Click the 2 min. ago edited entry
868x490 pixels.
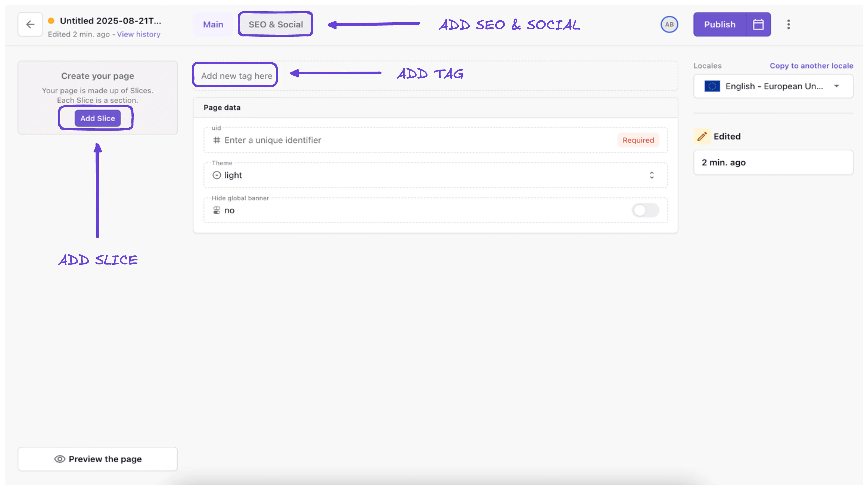click(773, 162)
